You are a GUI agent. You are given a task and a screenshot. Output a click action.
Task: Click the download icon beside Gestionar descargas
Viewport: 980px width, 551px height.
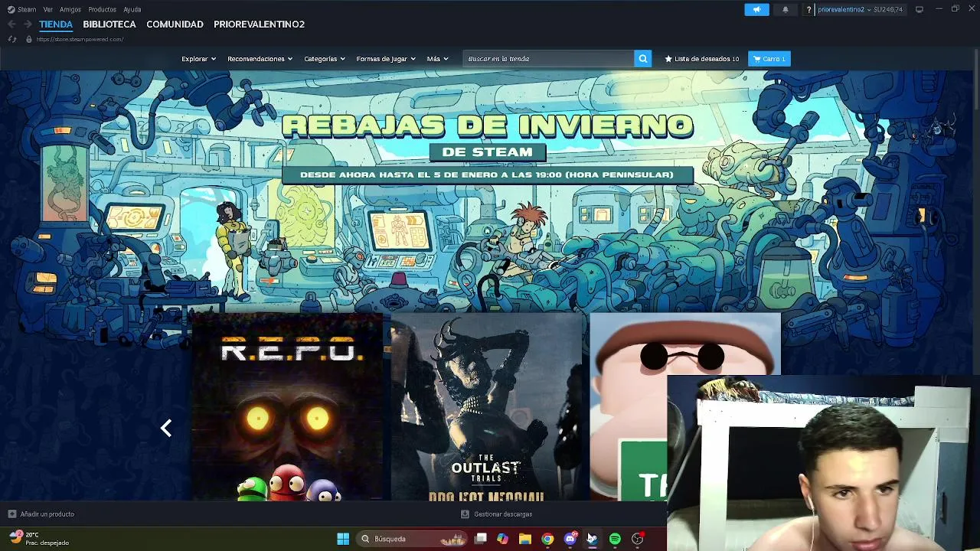click(465, 514)
